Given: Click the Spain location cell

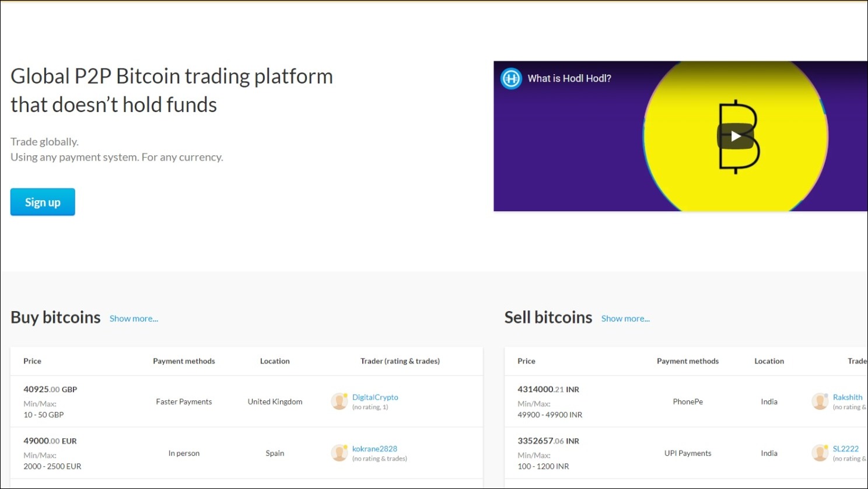Looking at the screenshot, I should click(x=275, y=453).
